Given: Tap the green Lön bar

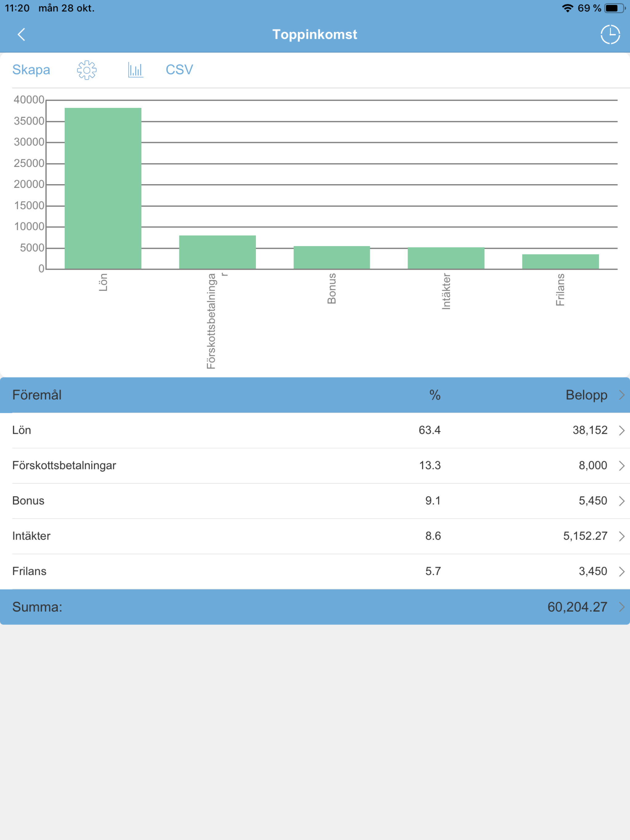Looking at the screenshot, I should (x=103, y=188).
